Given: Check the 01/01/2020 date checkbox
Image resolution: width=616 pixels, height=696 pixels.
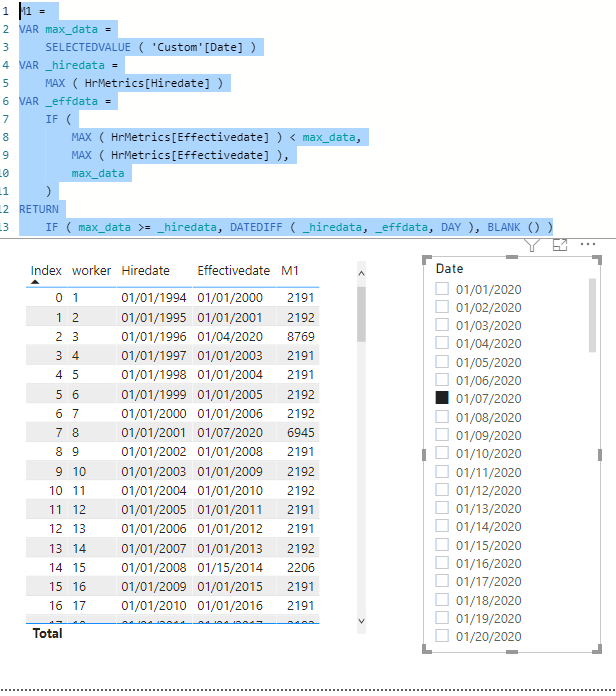Looking at the screenshot, I should tap(442, 289).
